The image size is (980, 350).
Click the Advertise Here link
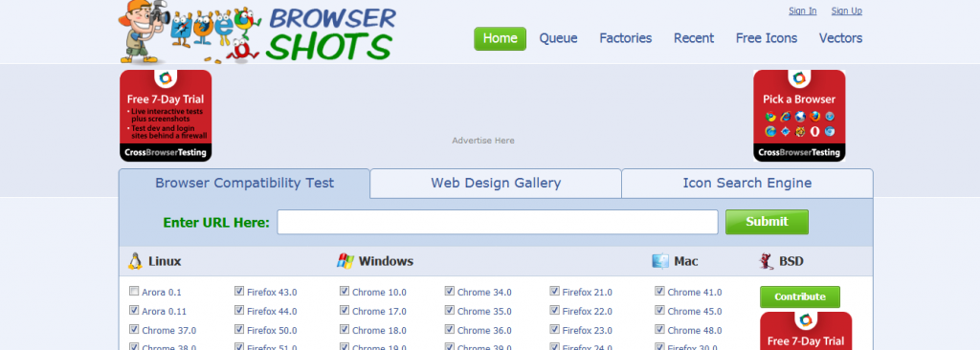[483, 141]
